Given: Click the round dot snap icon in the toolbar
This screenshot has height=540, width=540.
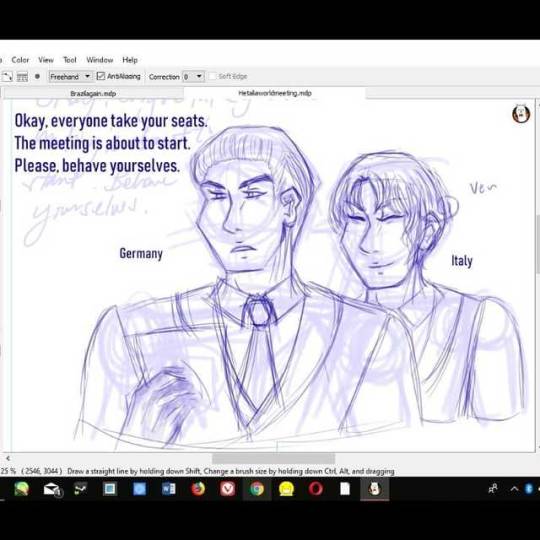Looking at the screenshot, I should [x=37, y=76].
